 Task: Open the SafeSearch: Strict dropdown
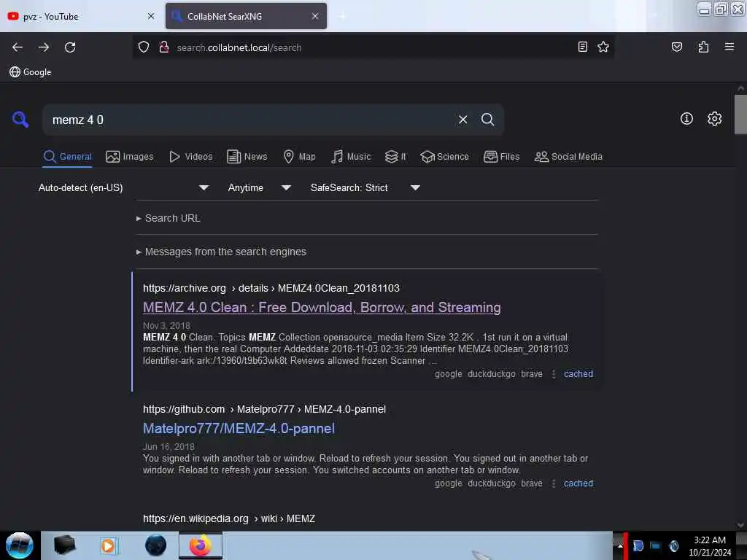[365, 187]
